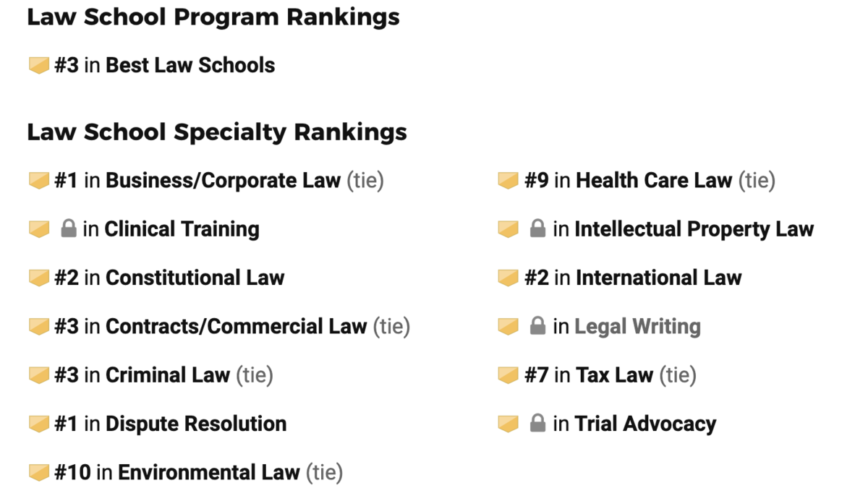This screenshot has width=868, height=501.
Task: Open the Clinical Training ranking link
Action: (x=182, y=229)
